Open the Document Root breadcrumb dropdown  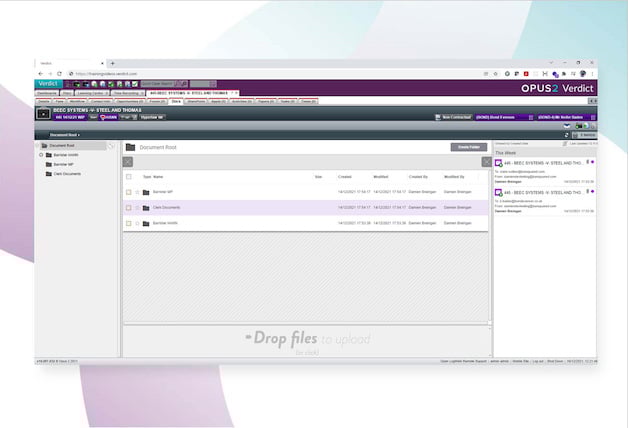pyautogui.click(x=65, y=134)
